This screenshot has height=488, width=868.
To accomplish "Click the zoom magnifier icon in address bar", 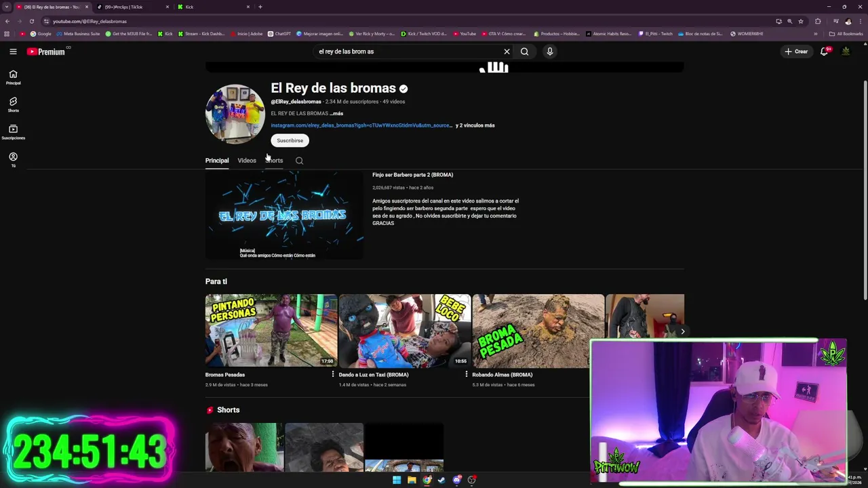I will (790, 21).
